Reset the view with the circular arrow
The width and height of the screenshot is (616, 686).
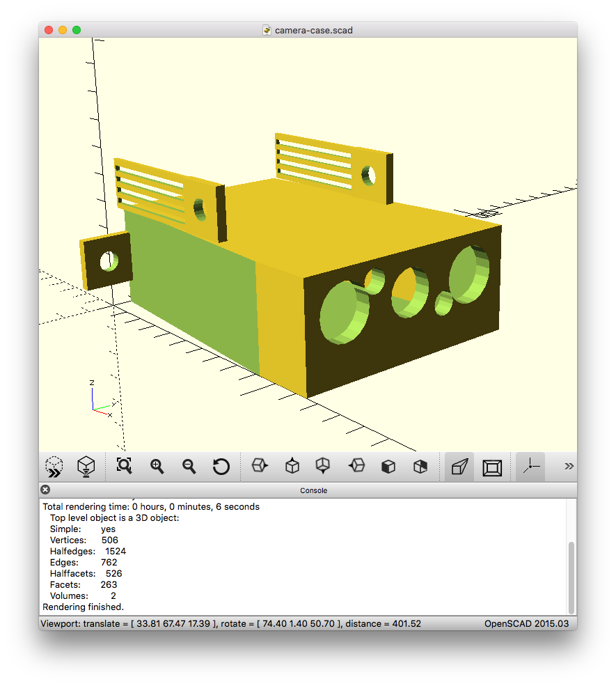coord(221,466)
